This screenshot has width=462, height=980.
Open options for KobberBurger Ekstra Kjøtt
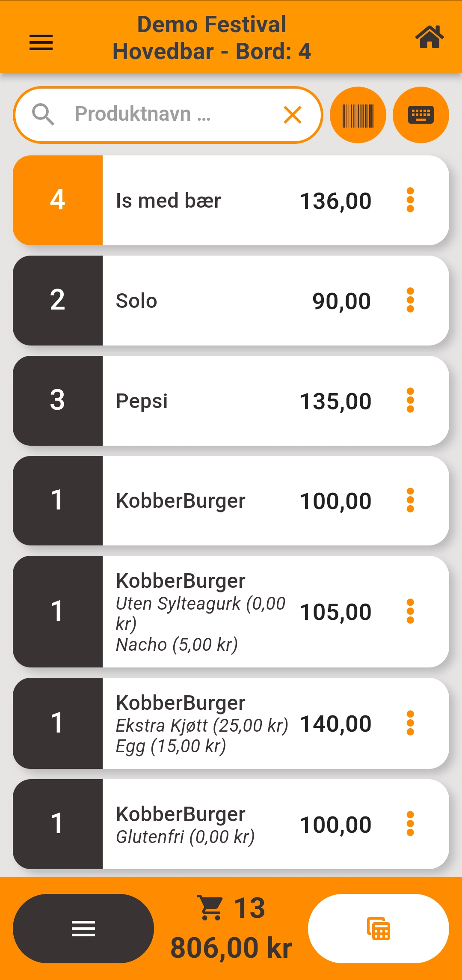pyautogui.click(x=410, y=723)
